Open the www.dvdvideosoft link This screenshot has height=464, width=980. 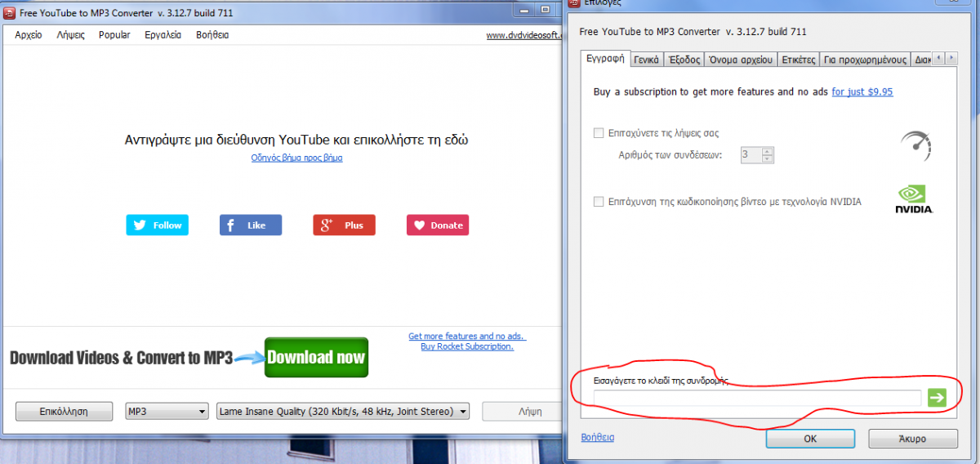[x=524, y=35]
